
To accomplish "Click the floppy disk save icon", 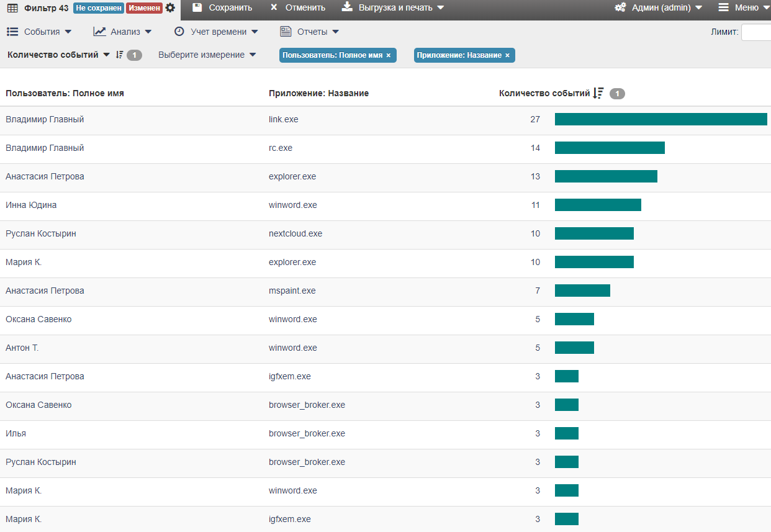I will coord(197,7).
